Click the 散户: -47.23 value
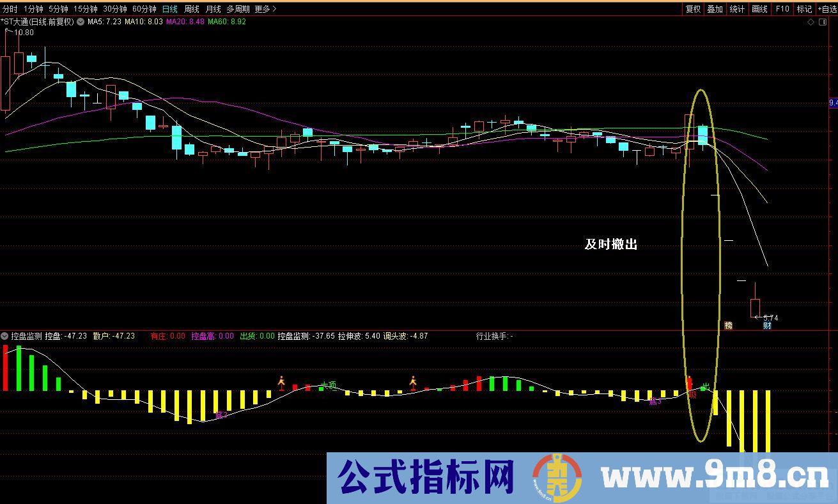Screen dimensions: 838x504 pos(114,335)
